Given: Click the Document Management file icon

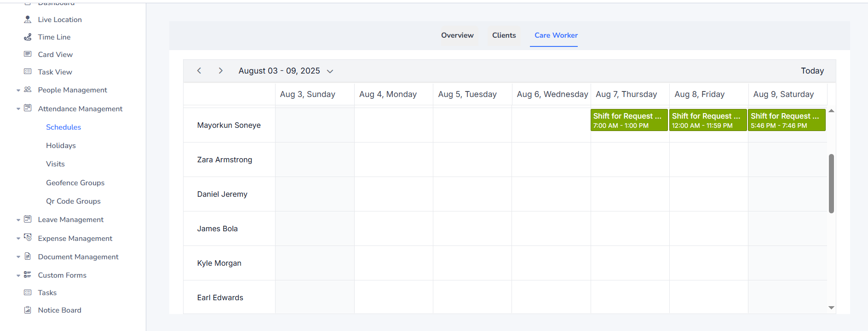Looking at the screenshot, I should (28, 257).
